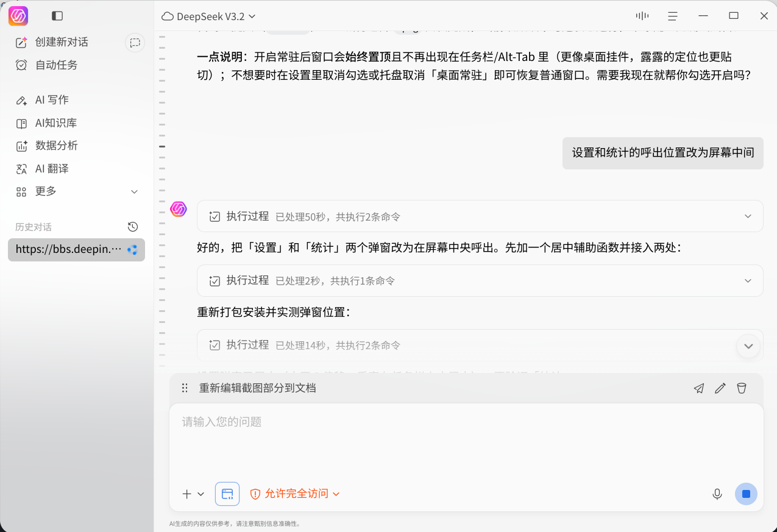This screenshot has height=532, width=777.
Task: Click the 历史对话 section label
Action: coord(34,227)
